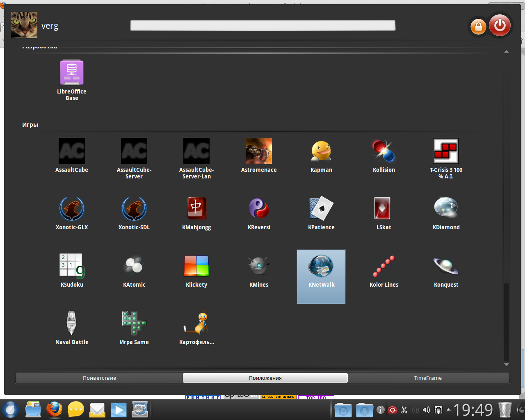
Task: Click the network device tray icon
Action: pos(438,410)
